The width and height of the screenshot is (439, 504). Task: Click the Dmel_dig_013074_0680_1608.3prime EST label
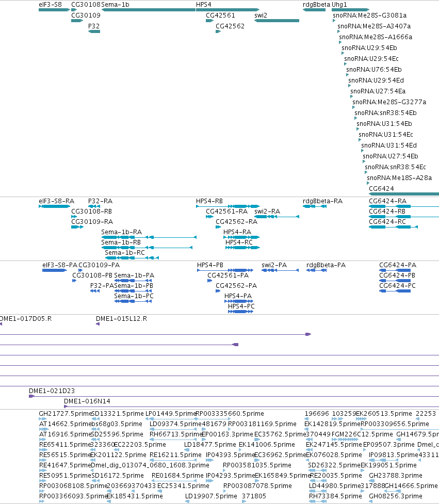[150, 465]
